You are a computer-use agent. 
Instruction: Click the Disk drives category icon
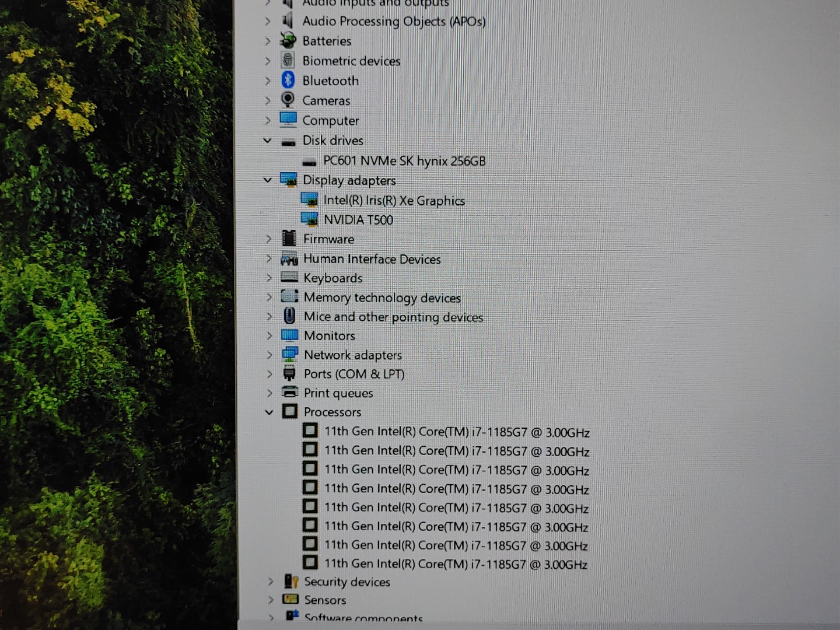[288, 142]
